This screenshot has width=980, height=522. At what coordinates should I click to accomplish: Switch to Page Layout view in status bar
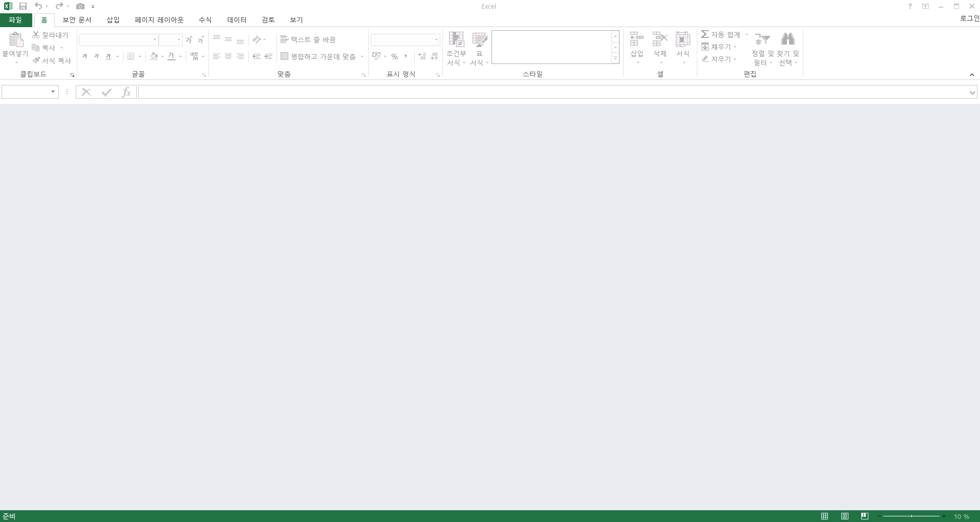point(845,516)
